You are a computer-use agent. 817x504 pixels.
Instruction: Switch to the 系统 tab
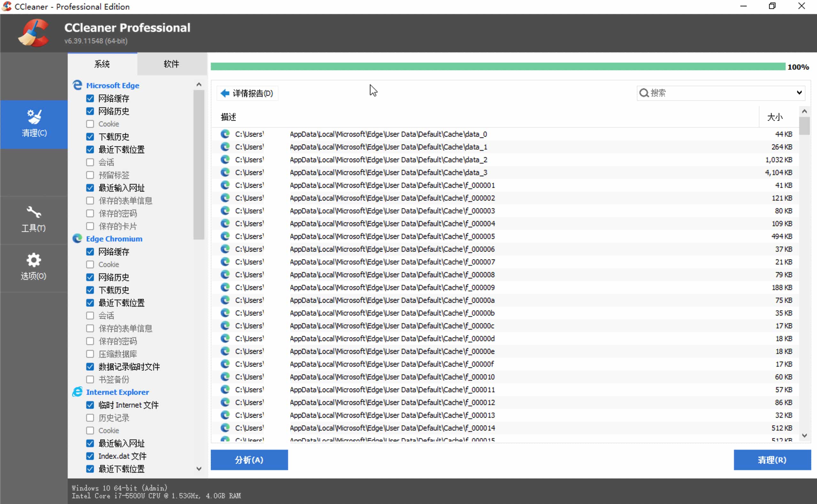tap(102, 64)
